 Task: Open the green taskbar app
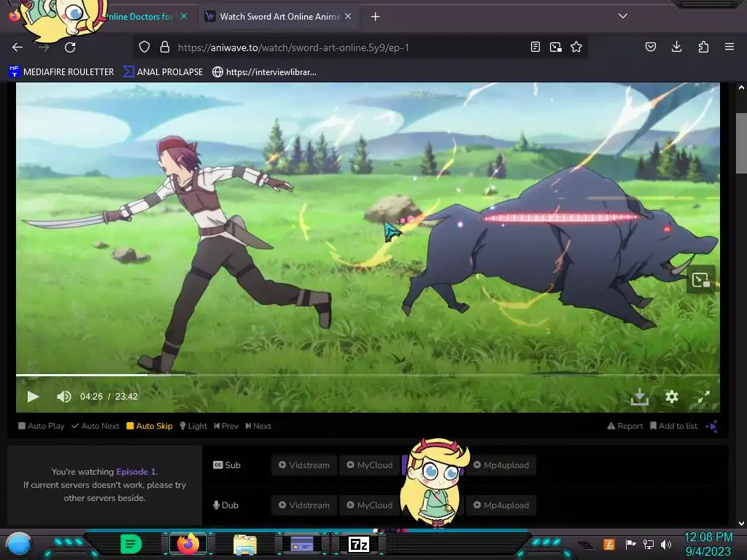coord(131,544)
